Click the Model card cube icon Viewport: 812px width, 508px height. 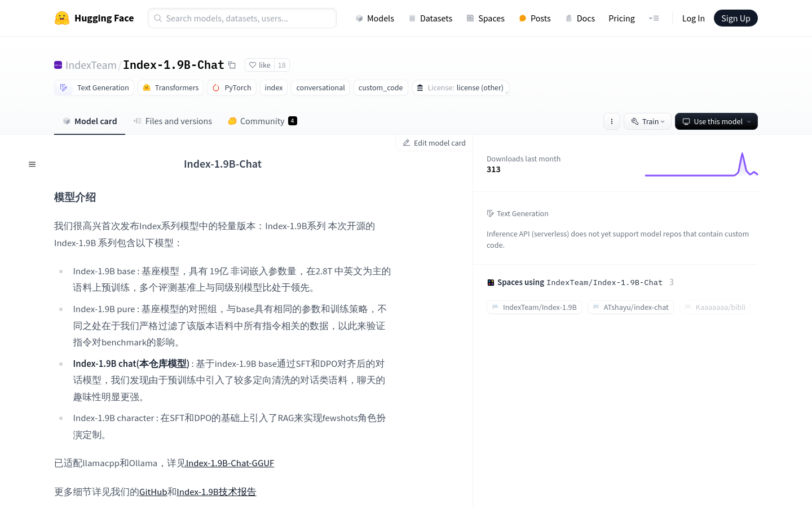tap(67, 121)
